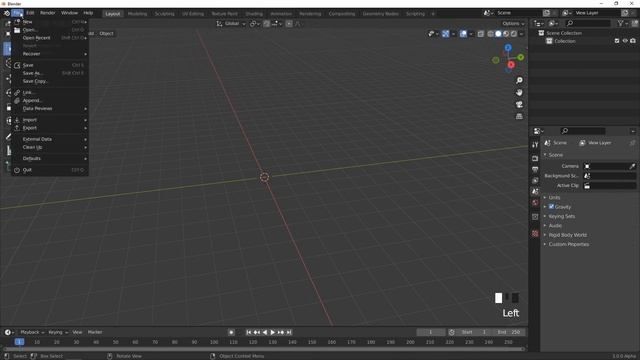Open the Output properties tab icon
Image resolution: width=640 pixels, height=360 pixels.
coord(535,169)
